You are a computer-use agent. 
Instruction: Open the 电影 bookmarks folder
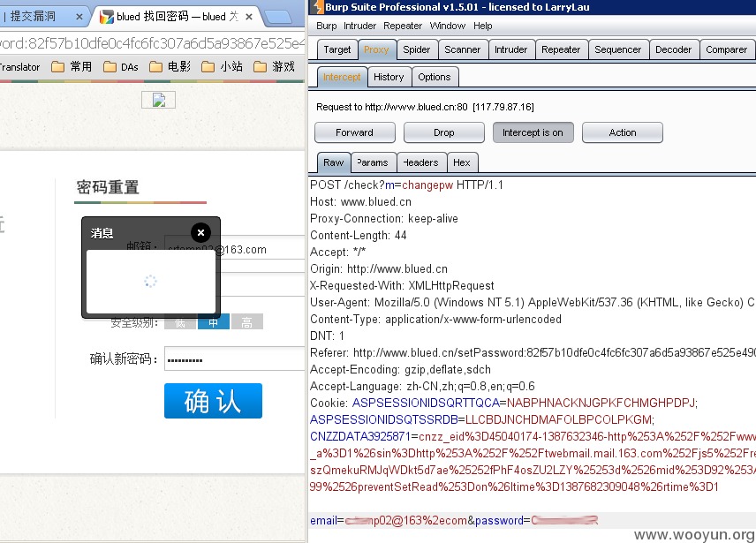click(x=170, y=66)
